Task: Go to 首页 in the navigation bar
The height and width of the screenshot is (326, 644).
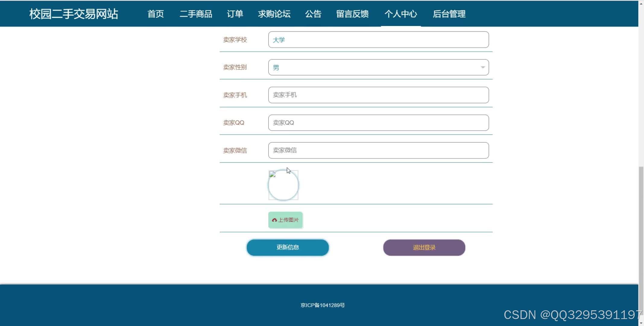Action: click(x=156, y=14)
